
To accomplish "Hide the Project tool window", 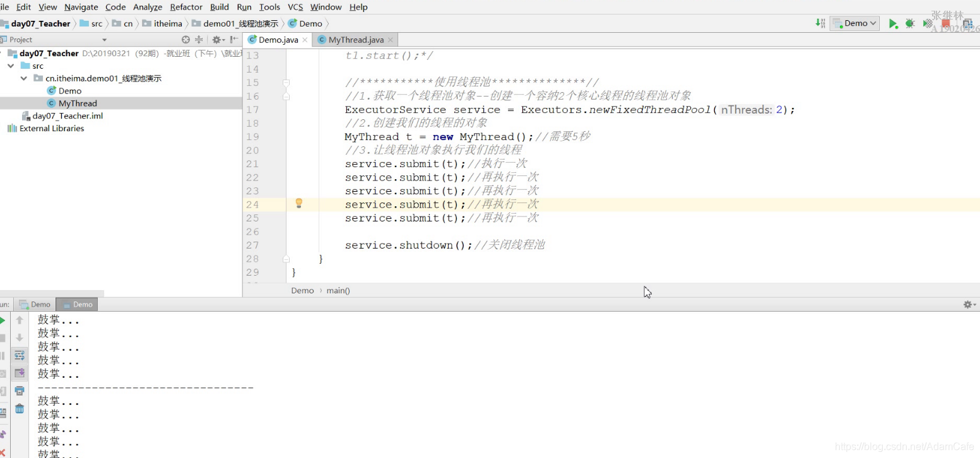I will coord(235,40).
